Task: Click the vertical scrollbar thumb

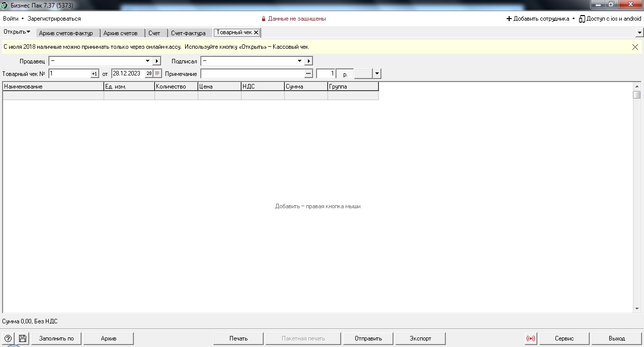Action: click(x=637, y=95)
